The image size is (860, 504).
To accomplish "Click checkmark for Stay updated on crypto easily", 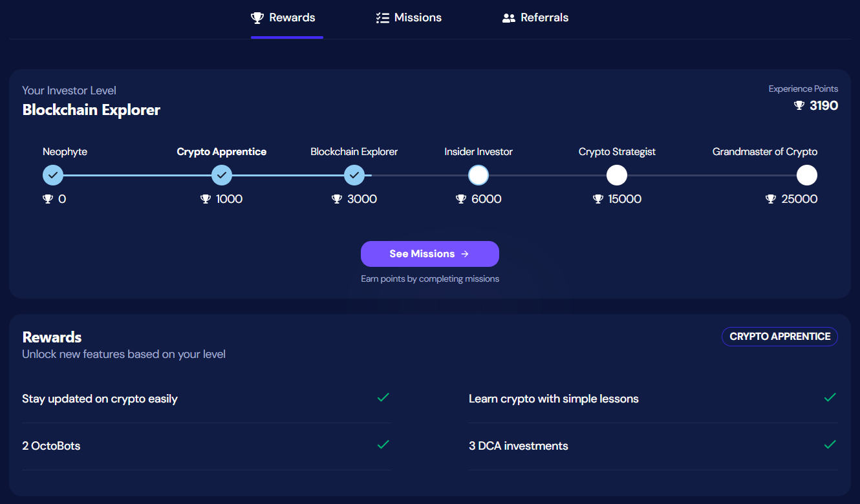I will point(383,397).
